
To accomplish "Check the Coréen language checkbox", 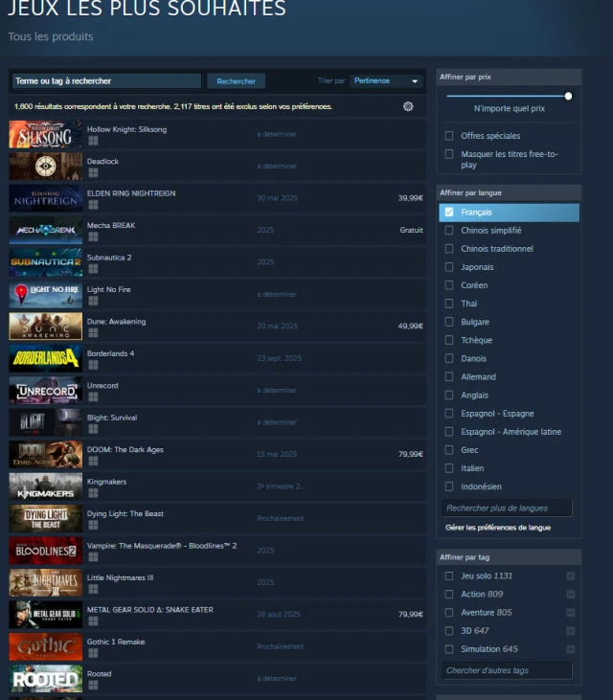I will (449, 285).
